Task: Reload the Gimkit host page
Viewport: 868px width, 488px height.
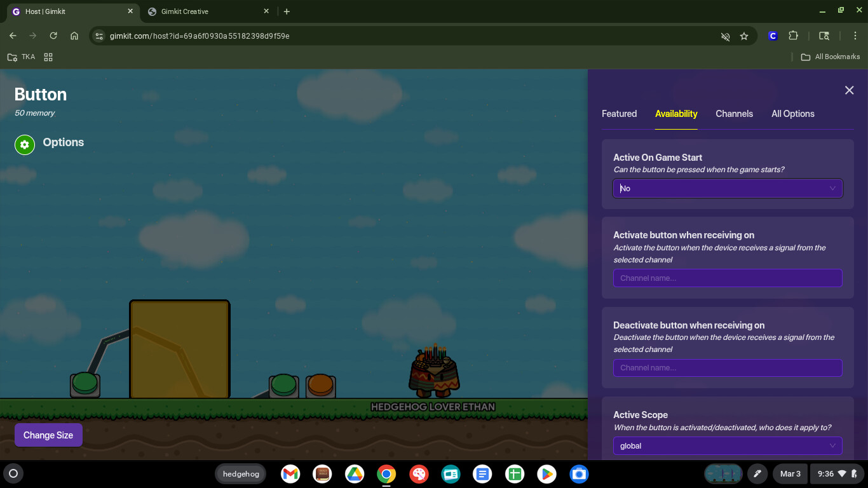Action: [x=53, y=36]
